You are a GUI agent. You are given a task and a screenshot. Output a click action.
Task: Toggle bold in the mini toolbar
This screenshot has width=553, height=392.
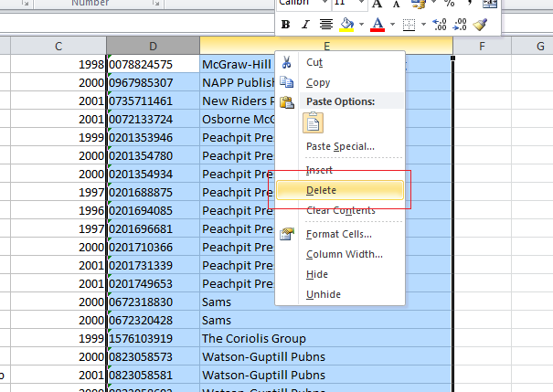(x=285, y=25)
